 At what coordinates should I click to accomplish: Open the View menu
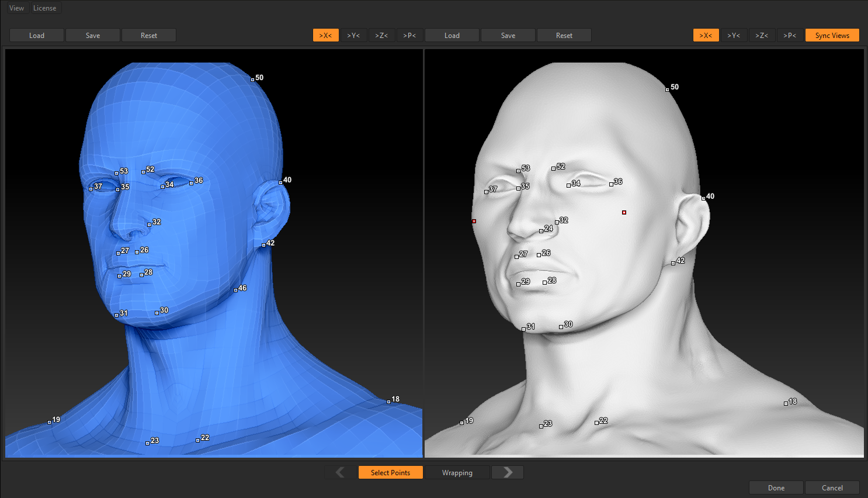pos(16,8)
